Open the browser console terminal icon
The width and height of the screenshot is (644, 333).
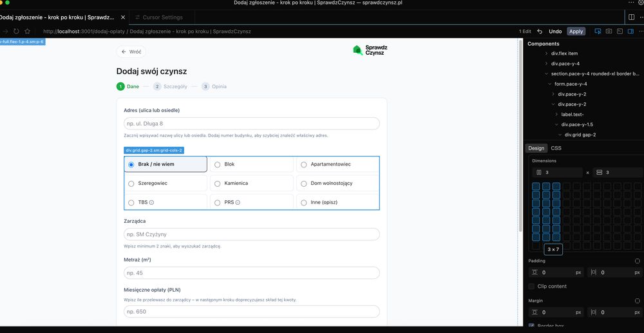pos(620,31)
